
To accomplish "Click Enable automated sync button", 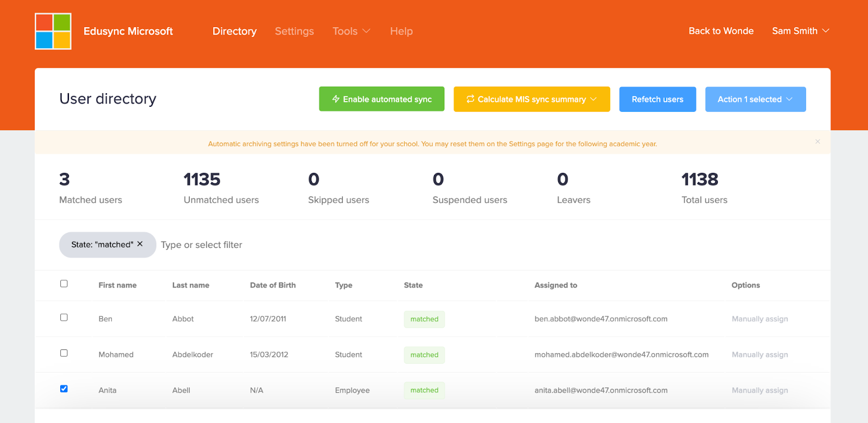I will tap(381, 99).
